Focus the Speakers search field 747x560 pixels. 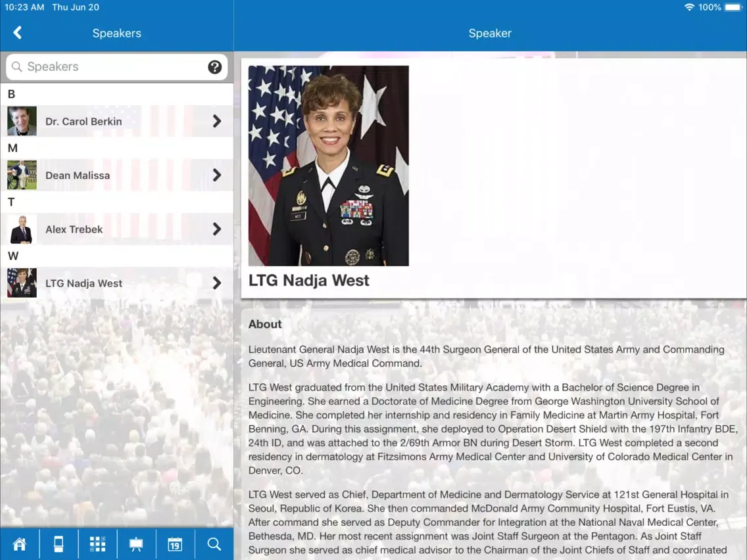tap(117, 66)
